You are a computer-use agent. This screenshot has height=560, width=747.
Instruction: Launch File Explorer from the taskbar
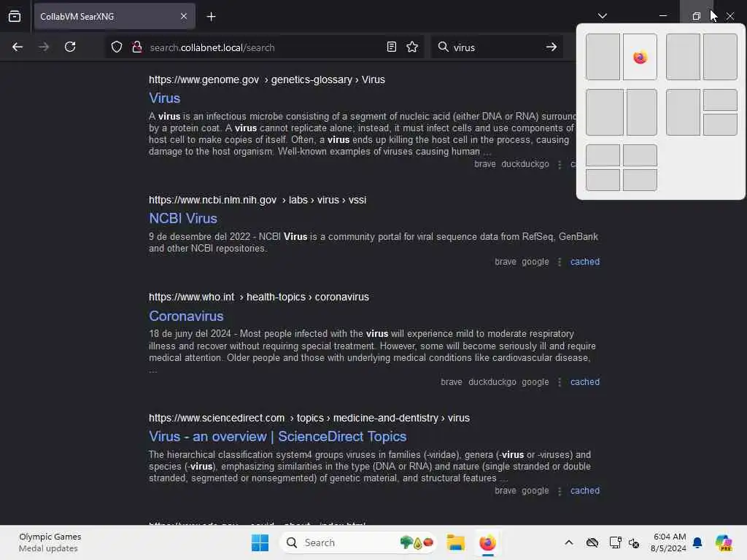click(455, 542)
